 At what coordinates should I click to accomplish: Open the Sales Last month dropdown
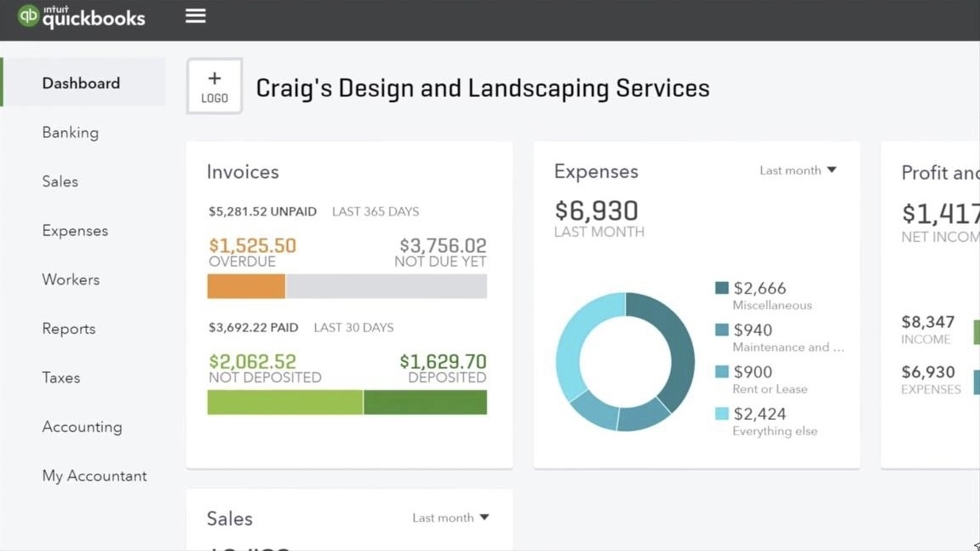pos(450,518)
